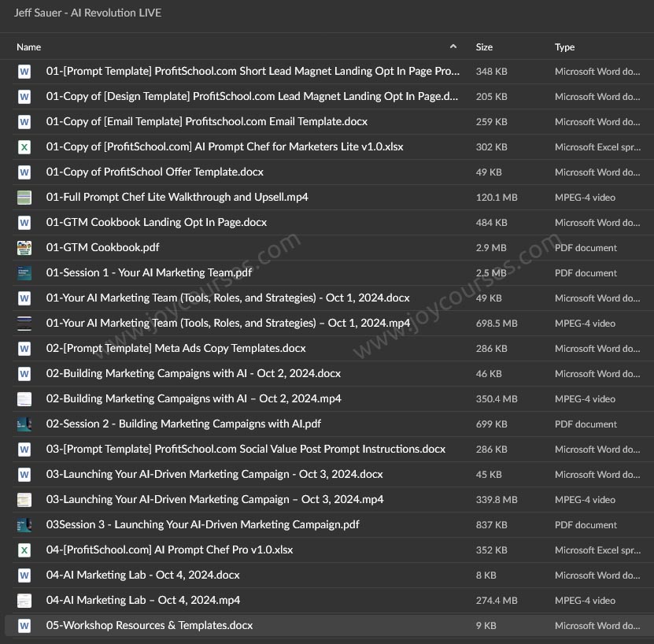654x644 pixels.
Task: Click the 46 KB size value
Action: click(x=489, y=373)
